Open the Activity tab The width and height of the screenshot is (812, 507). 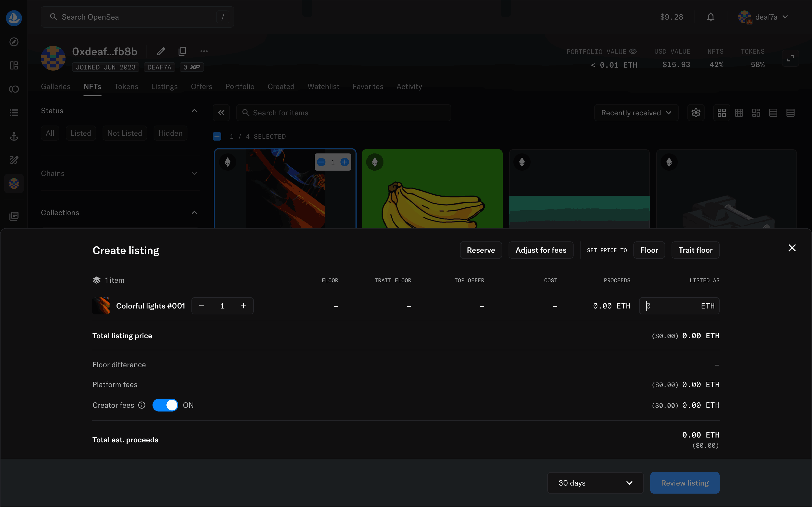(x=409, y=86)
